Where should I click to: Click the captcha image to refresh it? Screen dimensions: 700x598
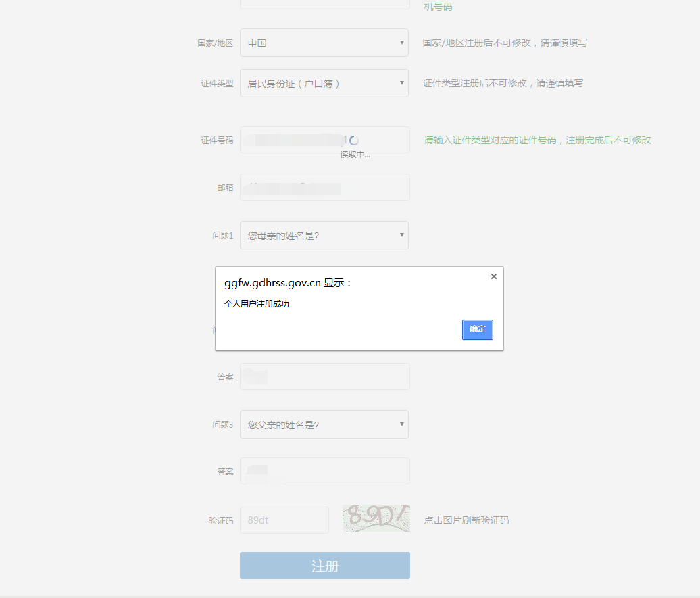[376, 520]
